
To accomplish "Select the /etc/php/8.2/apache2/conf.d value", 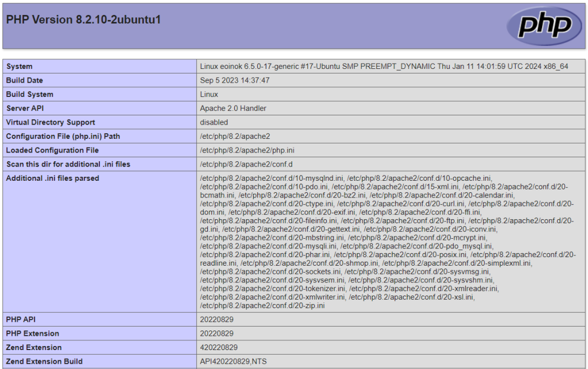I will tap(246, 164).
